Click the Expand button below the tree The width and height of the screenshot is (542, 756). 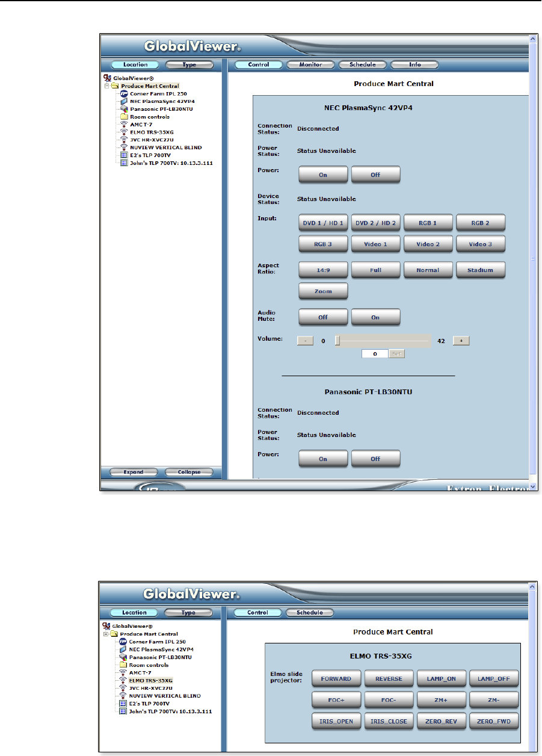(x=134, y=472)
